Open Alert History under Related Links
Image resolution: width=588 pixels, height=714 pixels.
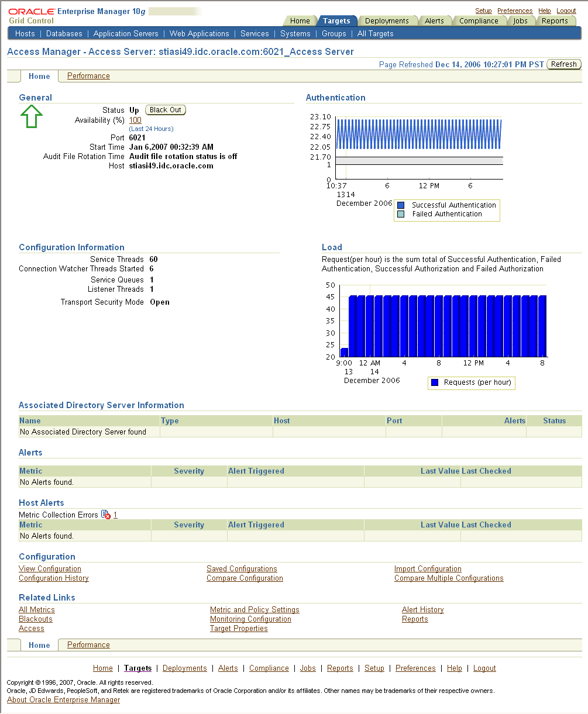tap(422, 609)
